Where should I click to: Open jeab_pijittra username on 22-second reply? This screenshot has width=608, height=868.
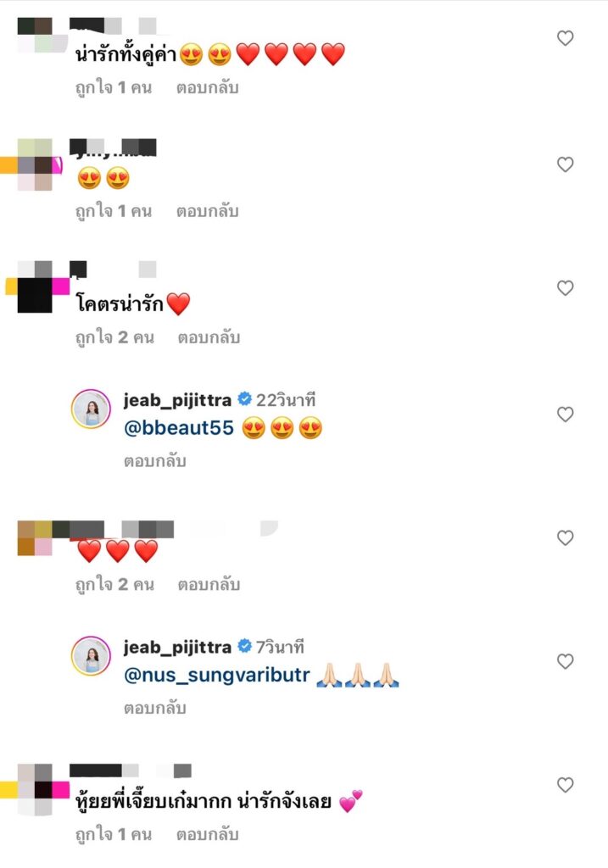[177, 400]
